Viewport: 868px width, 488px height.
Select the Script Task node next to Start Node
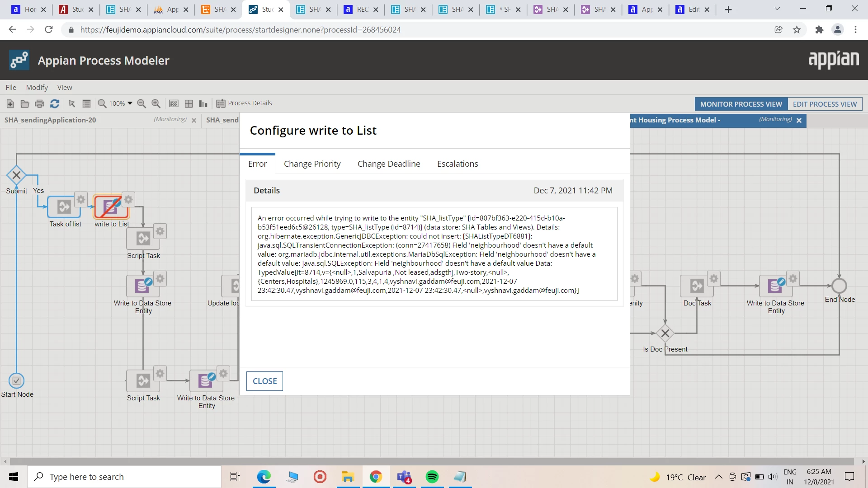143,380
